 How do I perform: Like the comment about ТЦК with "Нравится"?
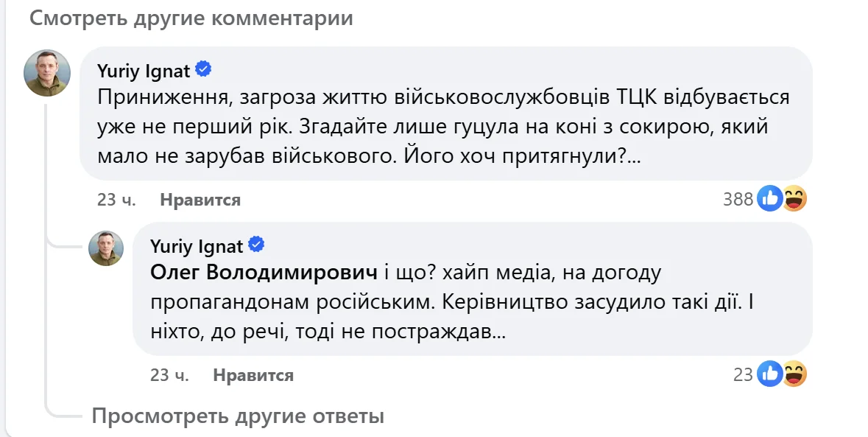200,200
